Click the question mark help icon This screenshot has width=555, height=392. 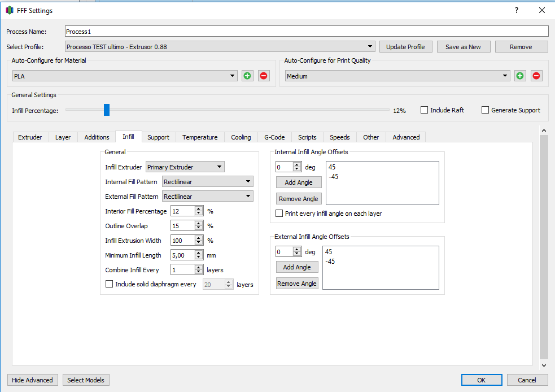point(516,11)
